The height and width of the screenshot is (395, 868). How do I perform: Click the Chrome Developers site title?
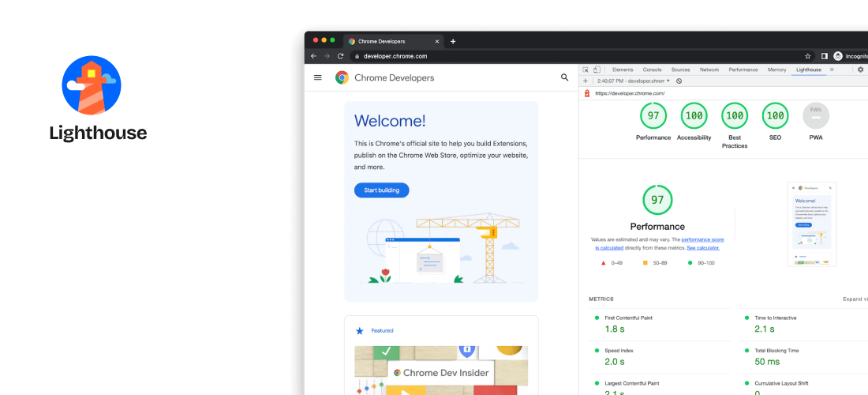394,77
